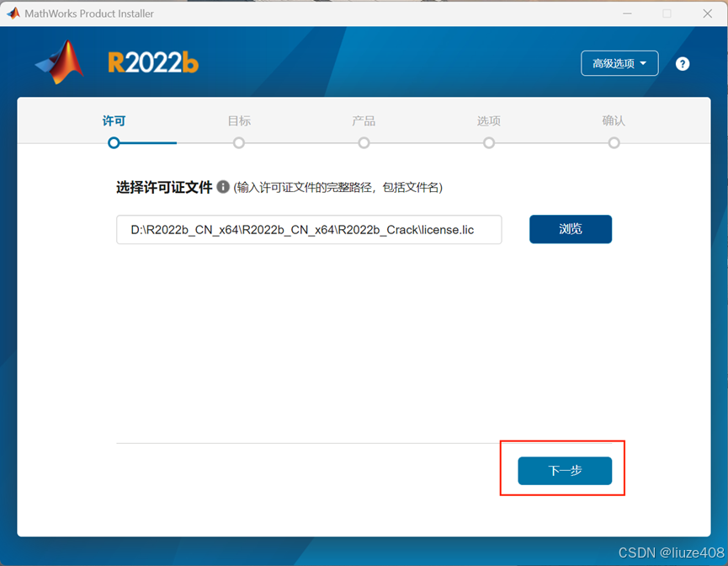Switch to the 许可 tab
Viewport: 728px width, 566px height.
[114, 120]
